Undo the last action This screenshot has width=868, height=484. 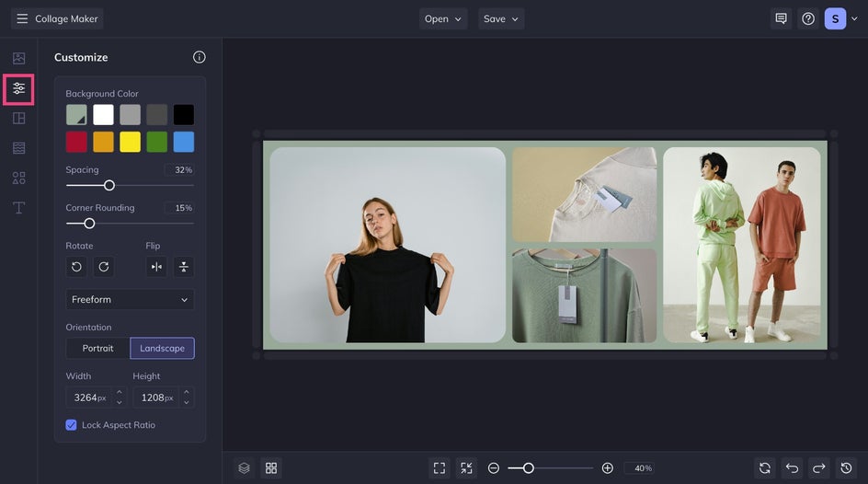click(793, 468)
